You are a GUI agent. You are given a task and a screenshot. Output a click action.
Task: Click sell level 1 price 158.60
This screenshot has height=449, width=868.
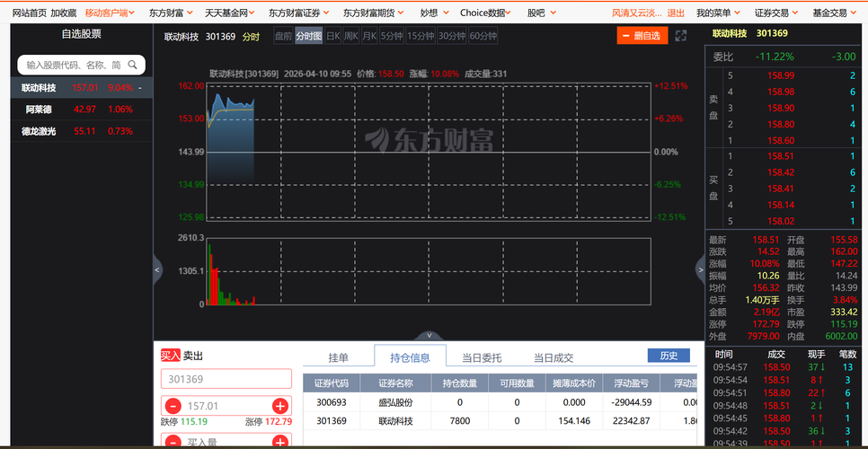click(781, 140)
